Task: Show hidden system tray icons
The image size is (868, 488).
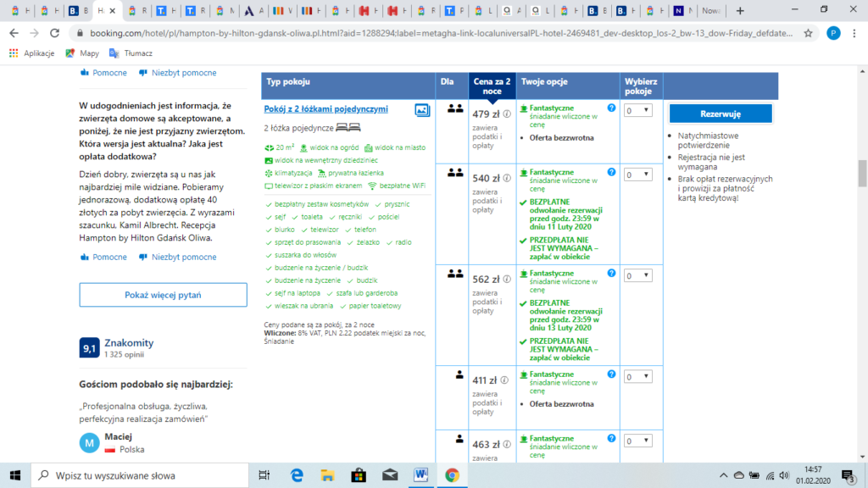Action: pyautogui.click(x=723, y=475)
